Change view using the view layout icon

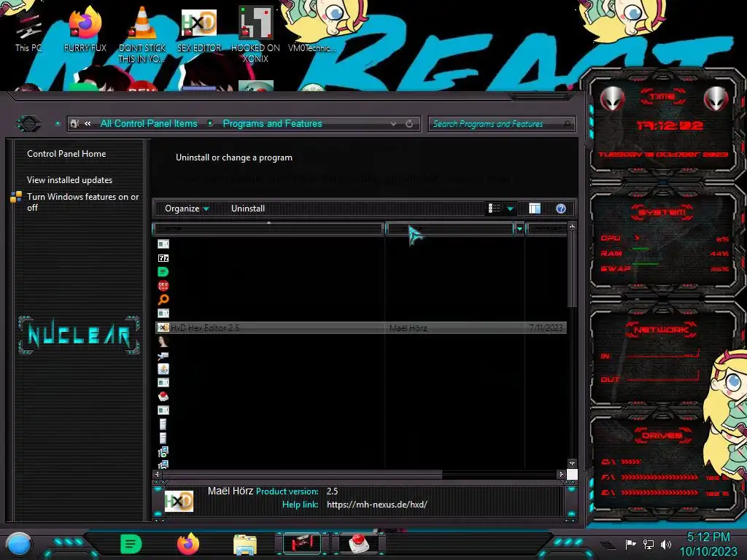pyautogui.click(x=495, y=209)
